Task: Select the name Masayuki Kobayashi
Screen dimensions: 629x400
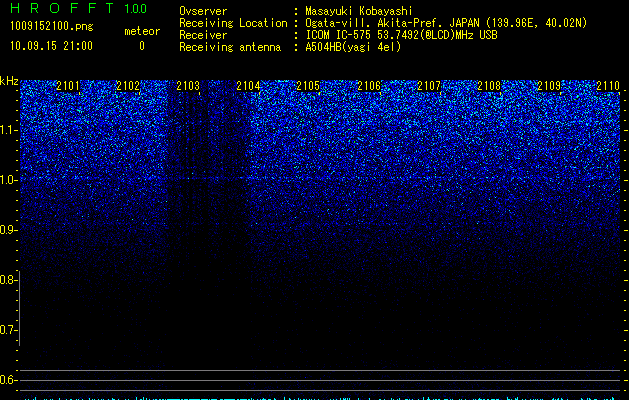Action: click(359, 11)
